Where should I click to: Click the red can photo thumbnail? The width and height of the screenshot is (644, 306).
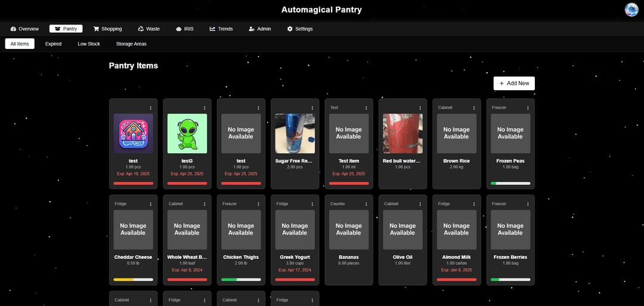402,134
